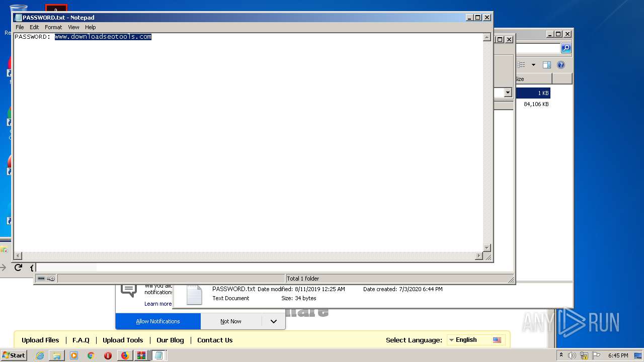The width and height of the screenshot is (644, 362).
Task: Click the Learn more link in the notification
Action: tap(158, 304)
